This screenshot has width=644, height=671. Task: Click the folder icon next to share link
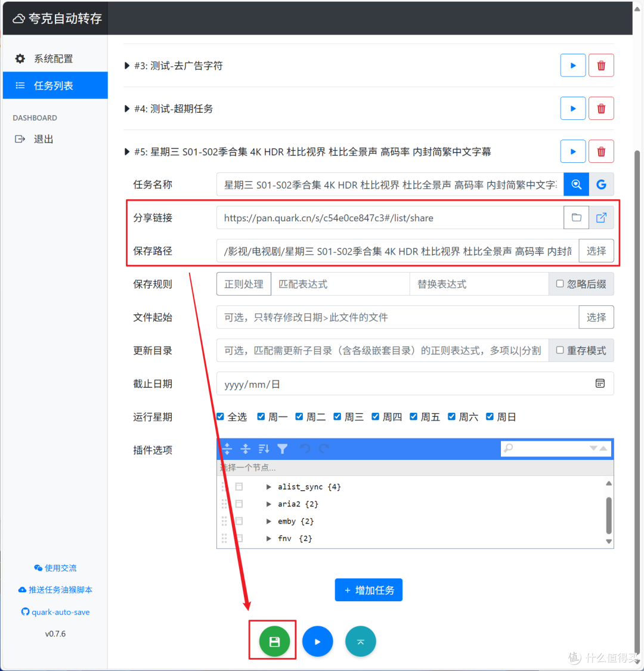[x=576, y=218]
